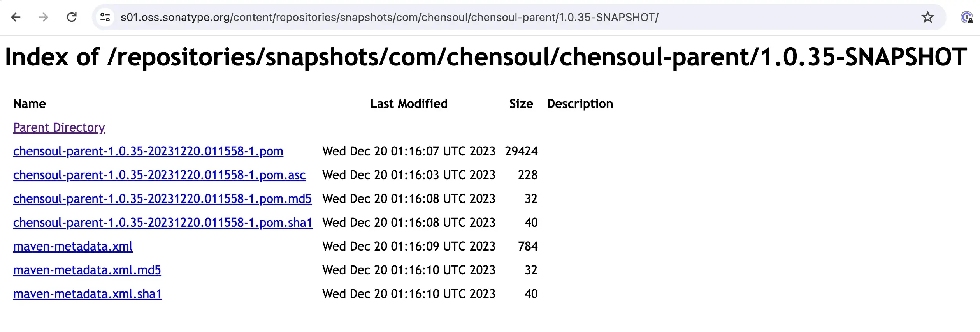The image size is (980, 332).
Task: Click the Last Modified column header
Action: coord(409,104)
